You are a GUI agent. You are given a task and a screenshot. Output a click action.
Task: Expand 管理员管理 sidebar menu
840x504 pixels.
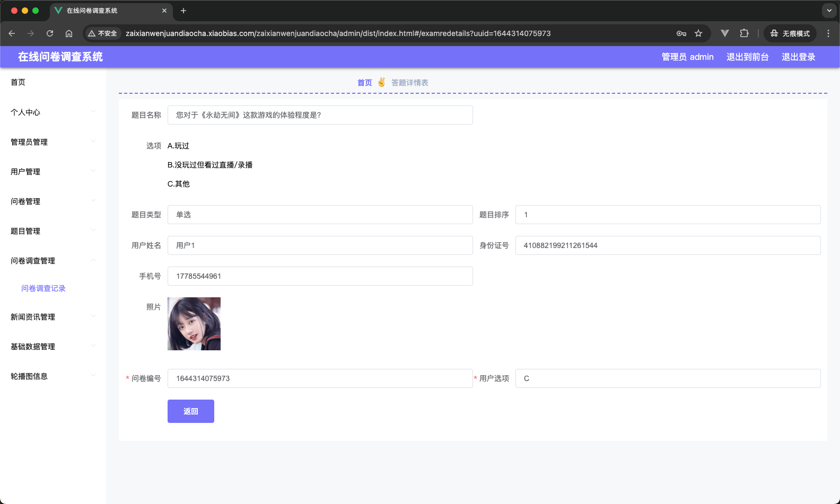(x=53, y=142)
